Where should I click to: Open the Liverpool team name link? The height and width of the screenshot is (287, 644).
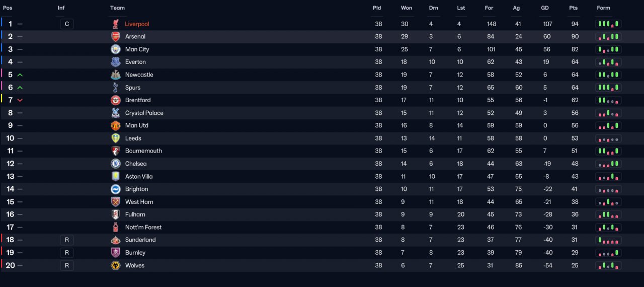pyautogui.click(x=137, y=24)
